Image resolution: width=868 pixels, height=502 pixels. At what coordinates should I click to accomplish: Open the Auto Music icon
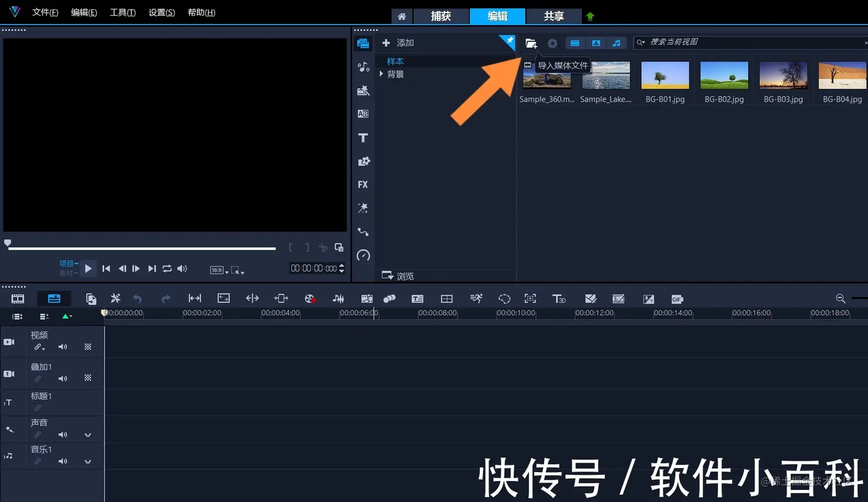[x=367, y=299]
